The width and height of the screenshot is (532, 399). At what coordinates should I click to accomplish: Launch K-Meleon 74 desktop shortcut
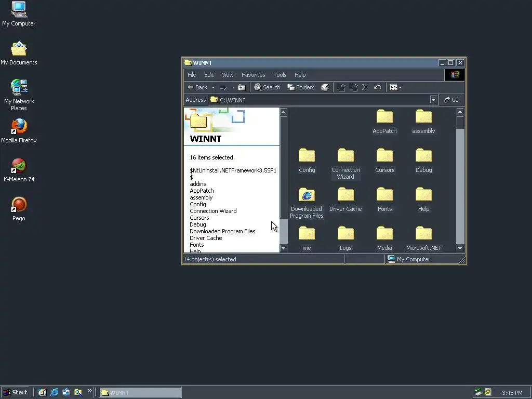tap(19, 170)
